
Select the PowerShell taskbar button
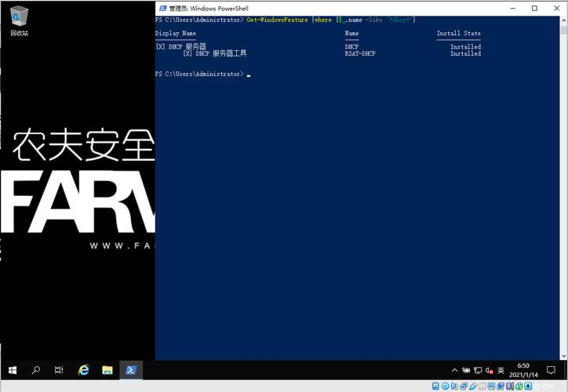tap(131, 370)
